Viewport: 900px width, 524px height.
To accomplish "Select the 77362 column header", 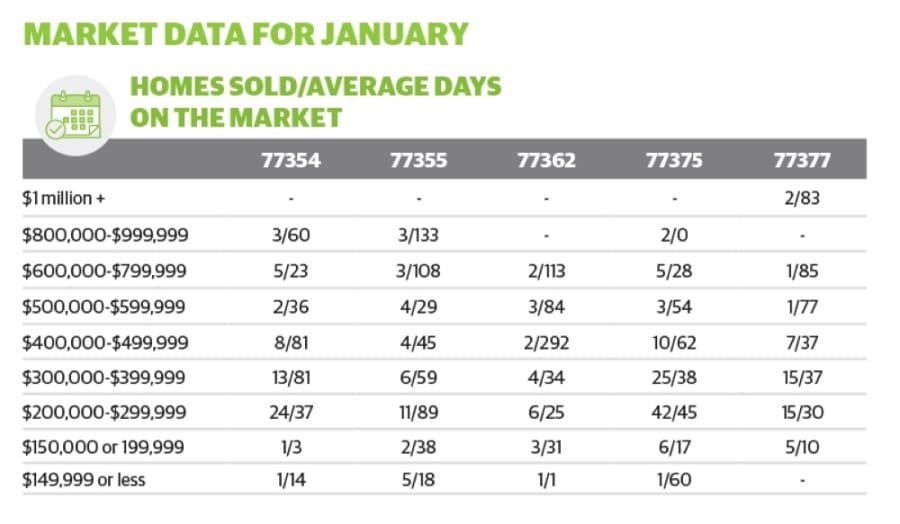I will pos(546,160).
